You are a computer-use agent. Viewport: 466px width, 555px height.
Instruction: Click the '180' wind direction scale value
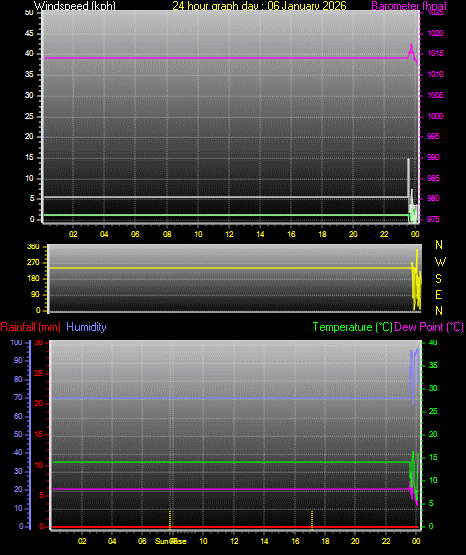[33, 279]
